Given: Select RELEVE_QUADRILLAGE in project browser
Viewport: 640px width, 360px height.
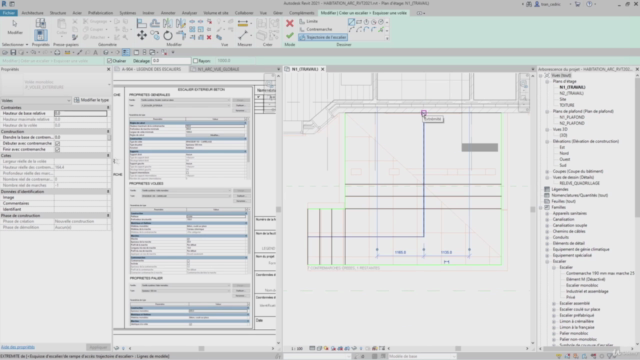Looking at the screenshot, I should tap(580, 183).
